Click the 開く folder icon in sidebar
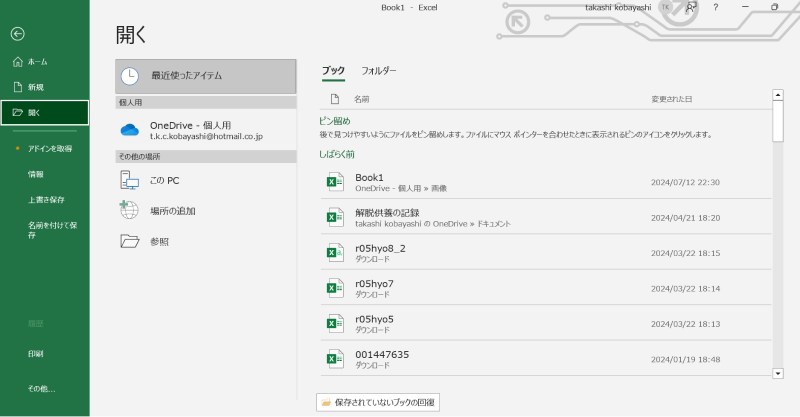This screenshot has height=417, width=800. [x=18, y=112]
